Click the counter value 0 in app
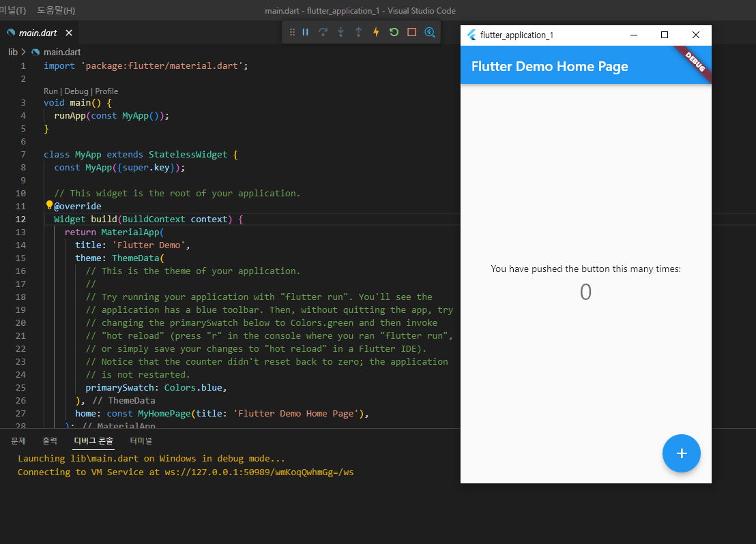Viewport: 756px width, 544px height. 585,292
